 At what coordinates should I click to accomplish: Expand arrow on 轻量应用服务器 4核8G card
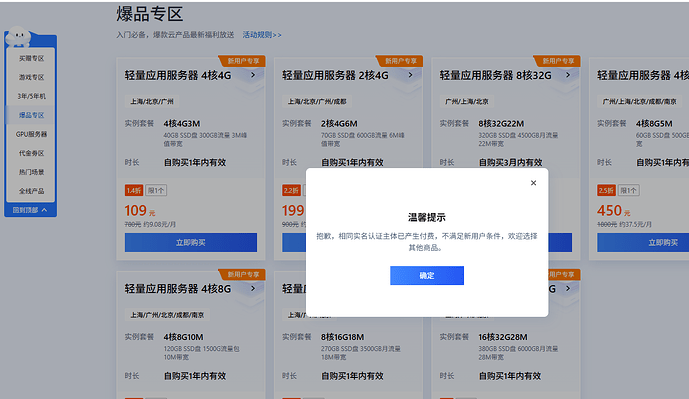253,289
